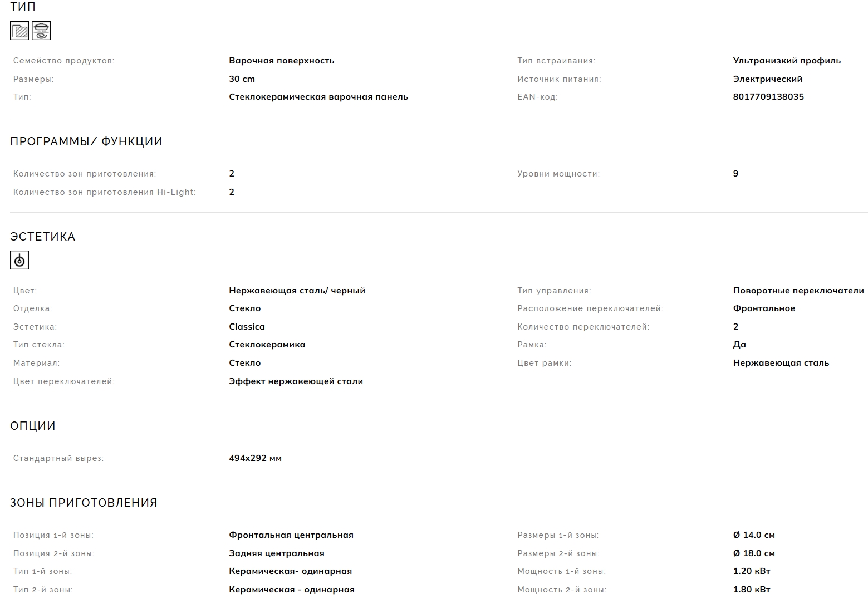Click the EAN code value 8017709138035

click(768, 97)
